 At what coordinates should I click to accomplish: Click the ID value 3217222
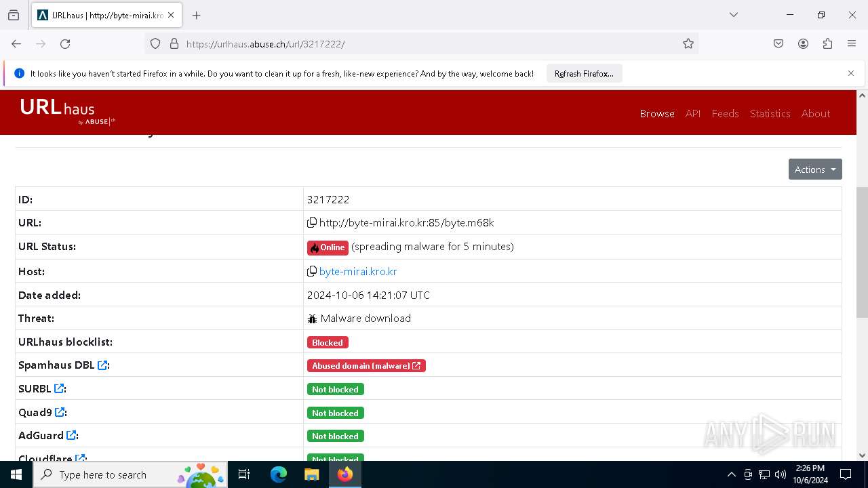tap(328, 199)
